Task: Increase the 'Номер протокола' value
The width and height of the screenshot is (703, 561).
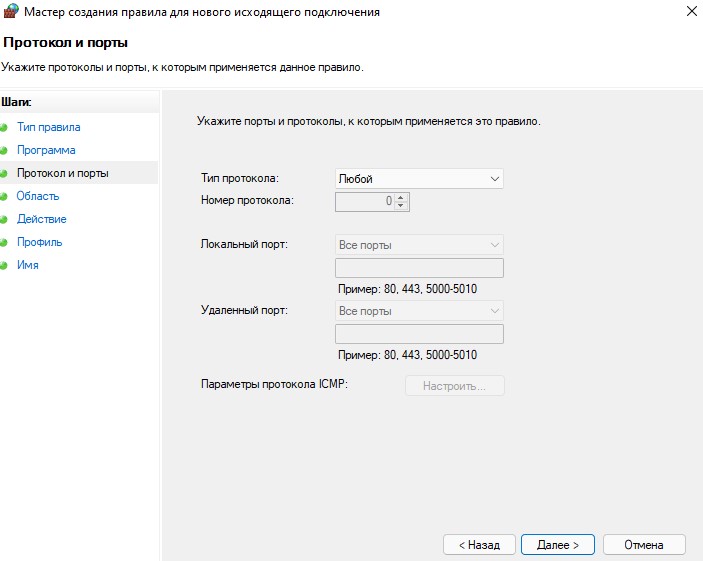Action: click(x=401, y=197)
